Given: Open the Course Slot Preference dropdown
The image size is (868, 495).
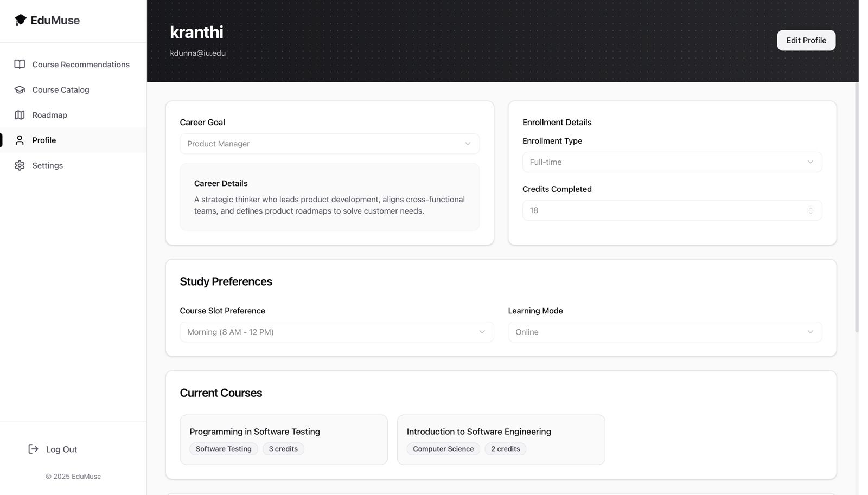Looking at the screenshot, I should tap(337, 332).
